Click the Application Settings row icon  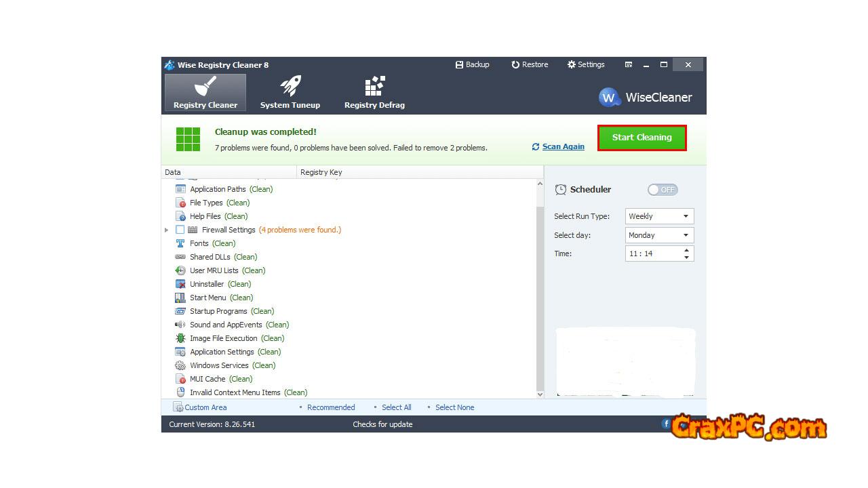click(x=180, y=352)
